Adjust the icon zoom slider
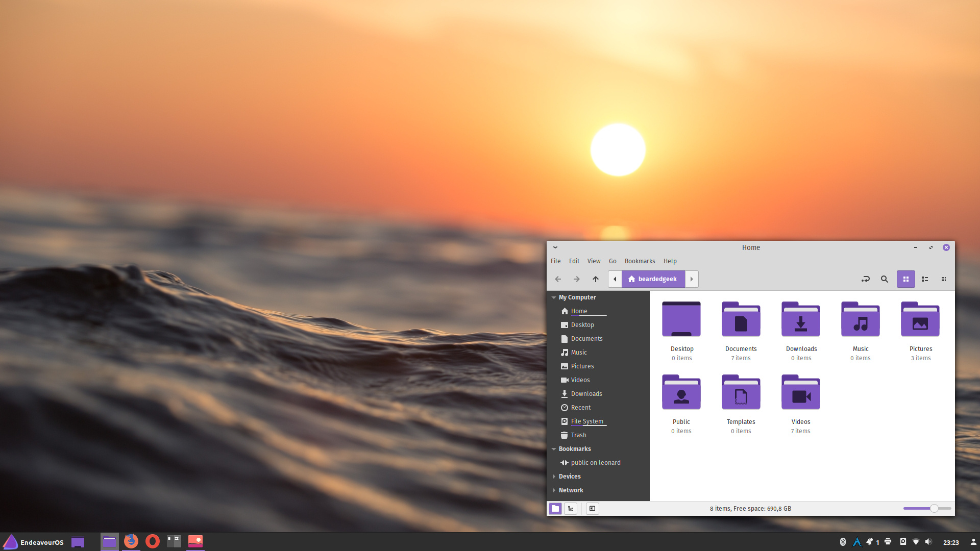Viewport: 980px width, 551px height. point(934,509)
